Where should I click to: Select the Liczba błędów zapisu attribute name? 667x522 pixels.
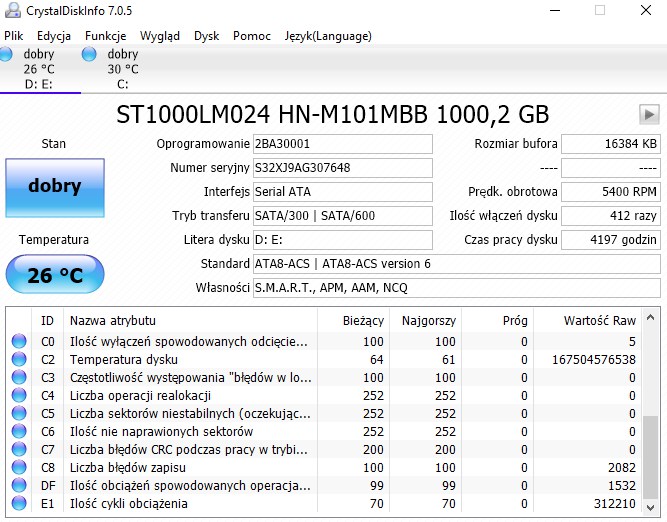click(x=128, y=468)
